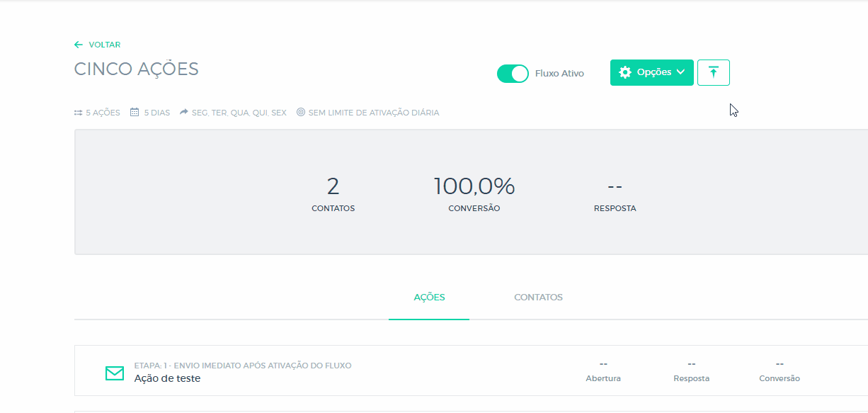Screen dimensions: 868x413
Task: Click the share arrow icon beside weekdays
Action: click(x=184, y=113)
